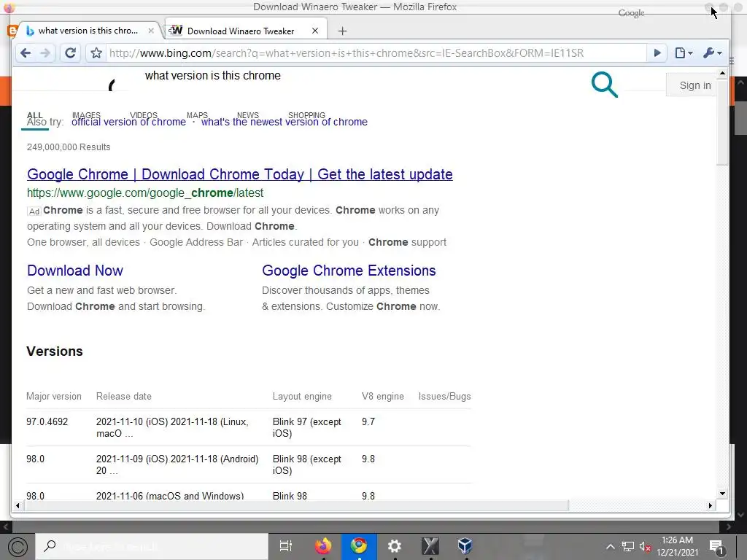Click 'Blink 98 (except iOS)' cell
The height and width of the screenshot is (560, 747).
(x=307, y=464)
